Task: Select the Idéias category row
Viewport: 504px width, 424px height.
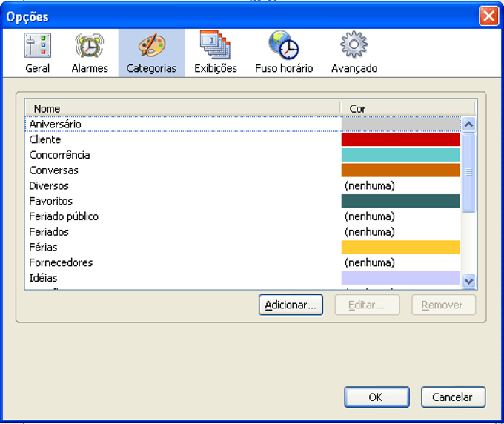Action: (242, 278)
